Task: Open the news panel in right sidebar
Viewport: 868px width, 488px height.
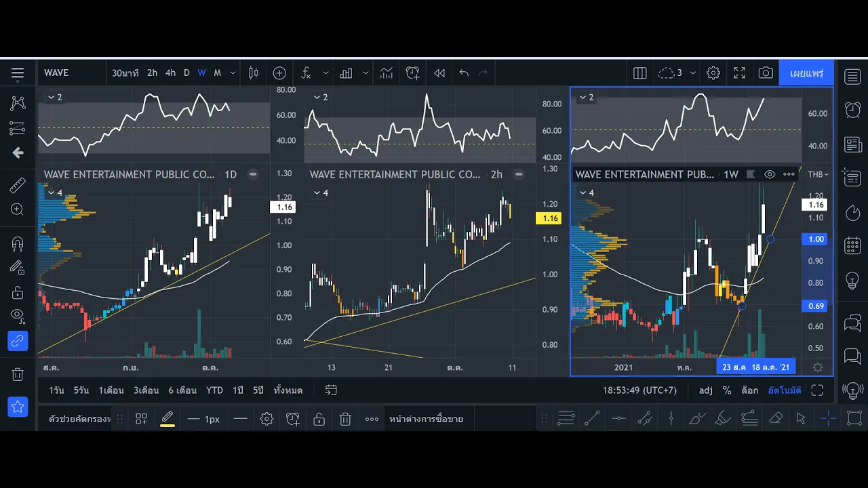Action: 852,144
